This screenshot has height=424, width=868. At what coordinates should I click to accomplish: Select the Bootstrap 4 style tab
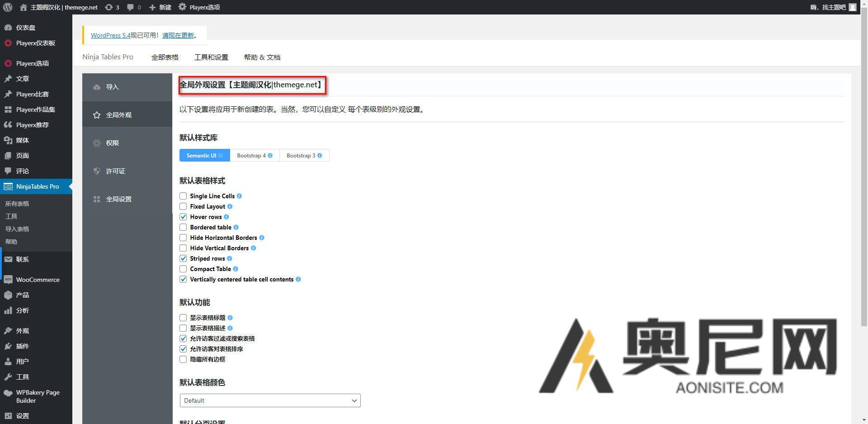[x=255, y=155]
